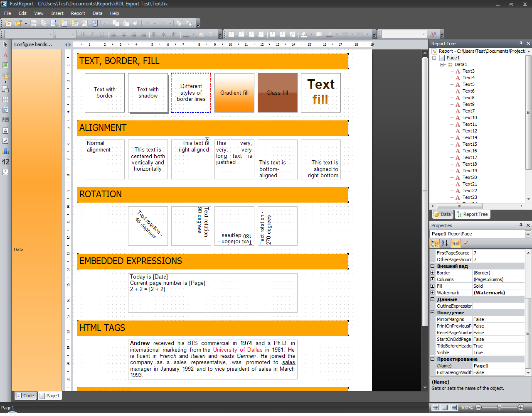The image size is (532, 416).
Task: Select the Report Tree panel tab
Action: (x=473, y=214)
